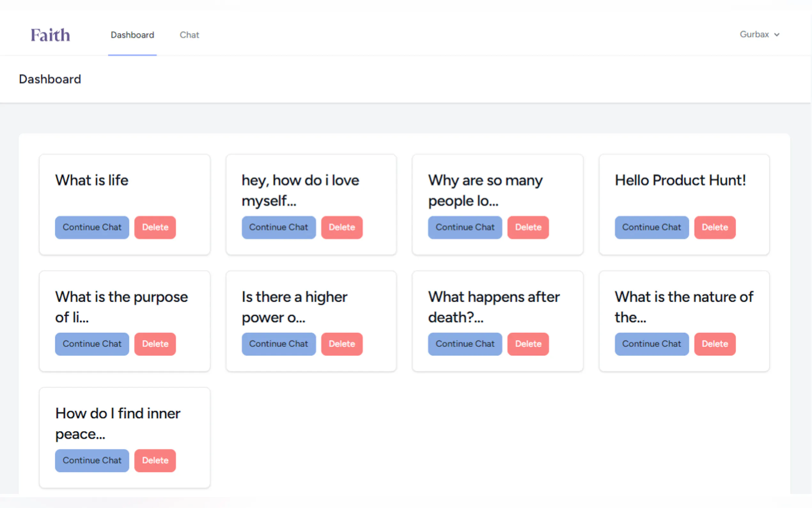812x508 pixels.
Task: Delete the 'What is life' chat
Action: click(155, 227)
